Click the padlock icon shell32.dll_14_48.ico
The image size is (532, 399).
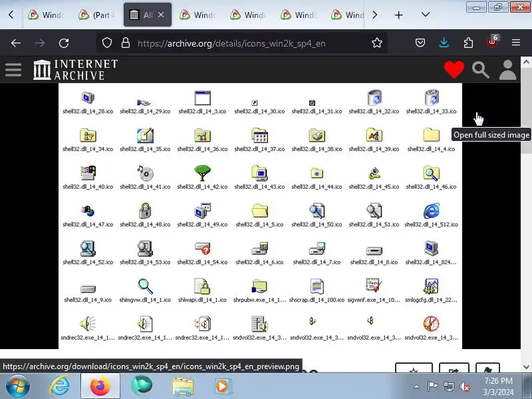[x=145, y=211]
